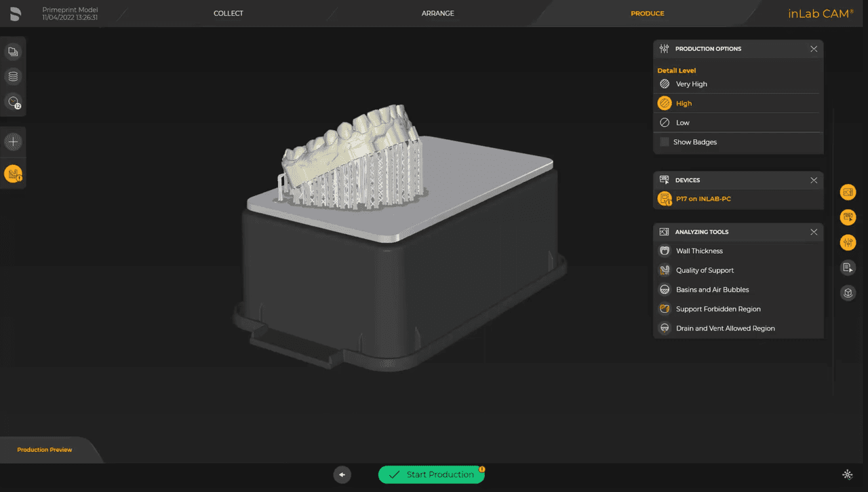Click the Analyzing Tools icon on right toolbar
868x492 pixels.
coord(848,192)
